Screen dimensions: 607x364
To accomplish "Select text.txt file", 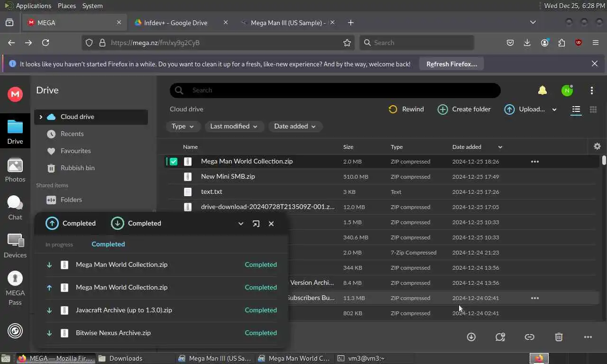I will pos(382,191).
